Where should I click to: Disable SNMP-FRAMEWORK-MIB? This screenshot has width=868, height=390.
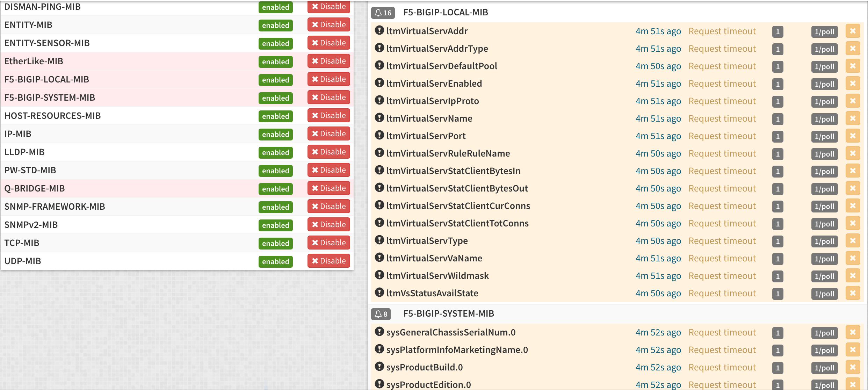coord(329,207)
